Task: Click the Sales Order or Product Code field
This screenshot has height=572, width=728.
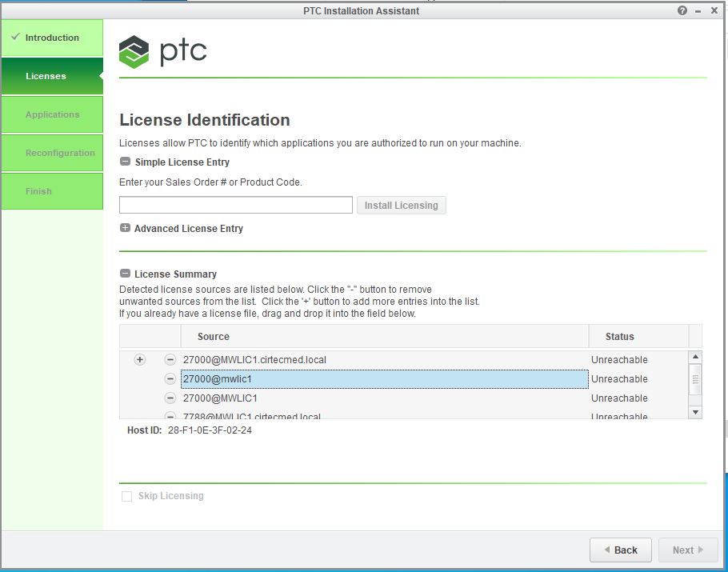Action: coord(235,206)
